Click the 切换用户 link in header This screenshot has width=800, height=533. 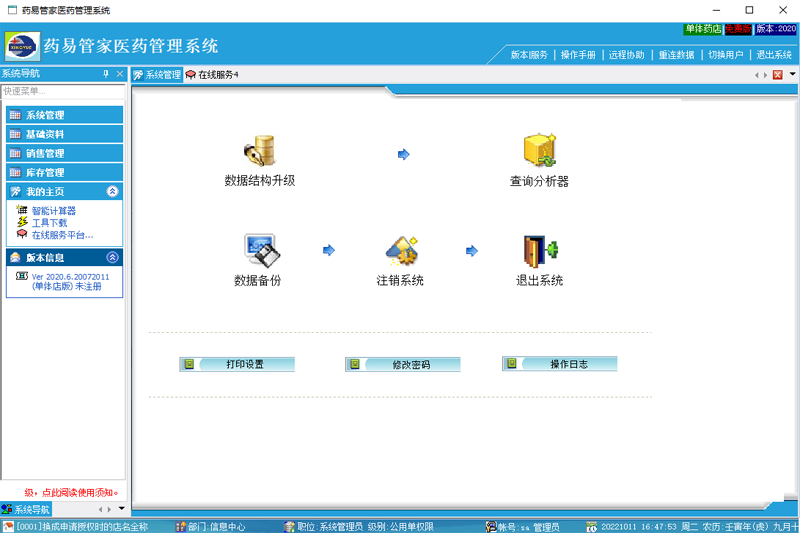click(x=726, y=55)
